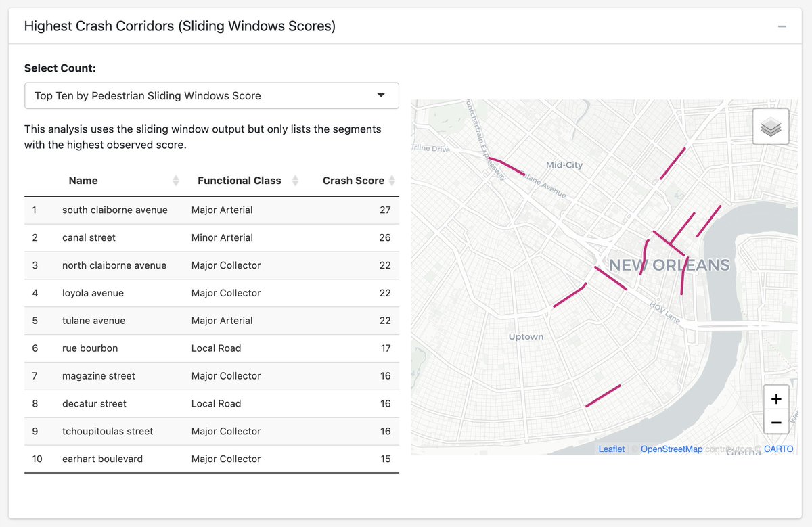The width and height of the screenshot is (812, 527).
Task: Select the magazine street row
Action: pyautogui.click(x=211, y=377)
